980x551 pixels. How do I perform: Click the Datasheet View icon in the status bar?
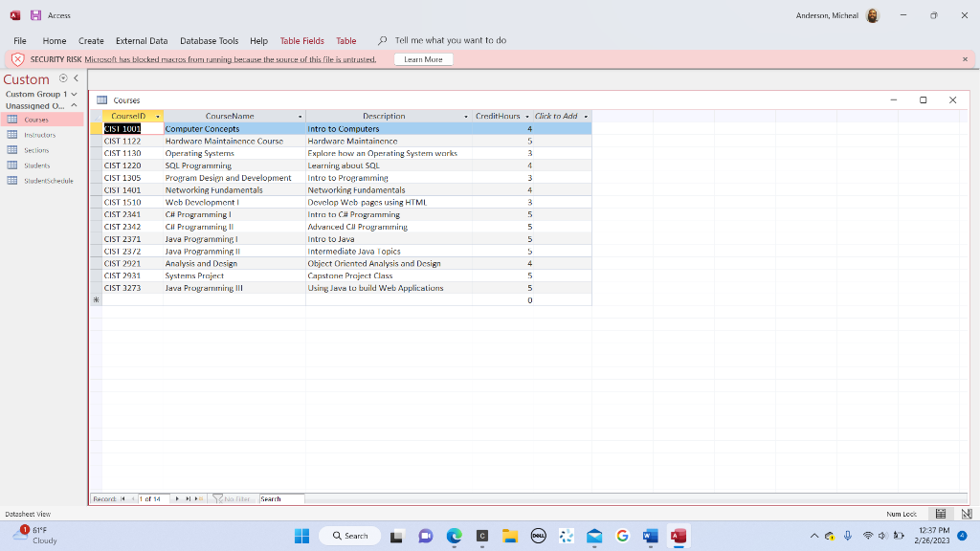coord(941,514)
